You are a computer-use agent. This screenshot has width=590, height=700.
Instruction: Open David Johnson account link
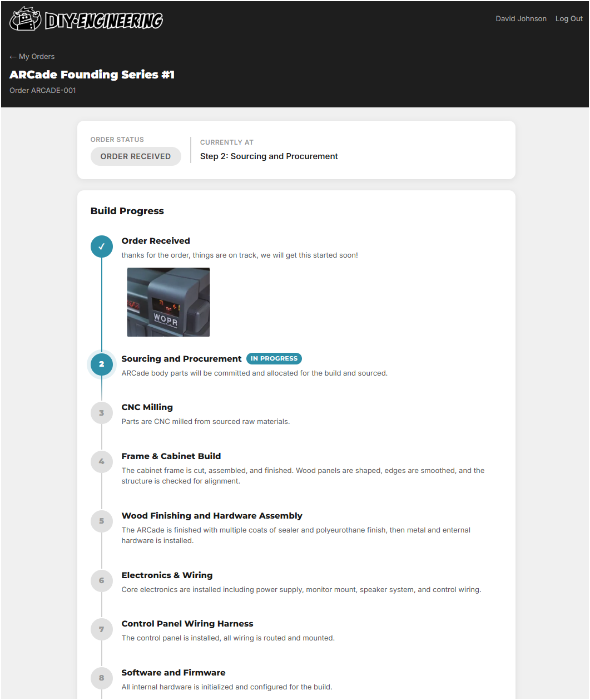(x=521, y=18)
